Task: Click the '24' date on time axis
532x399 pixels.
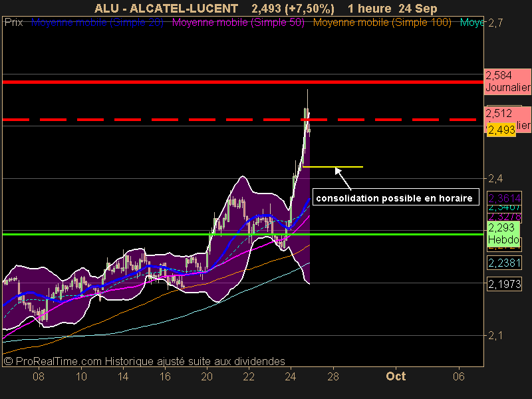Action: point(291,376)
